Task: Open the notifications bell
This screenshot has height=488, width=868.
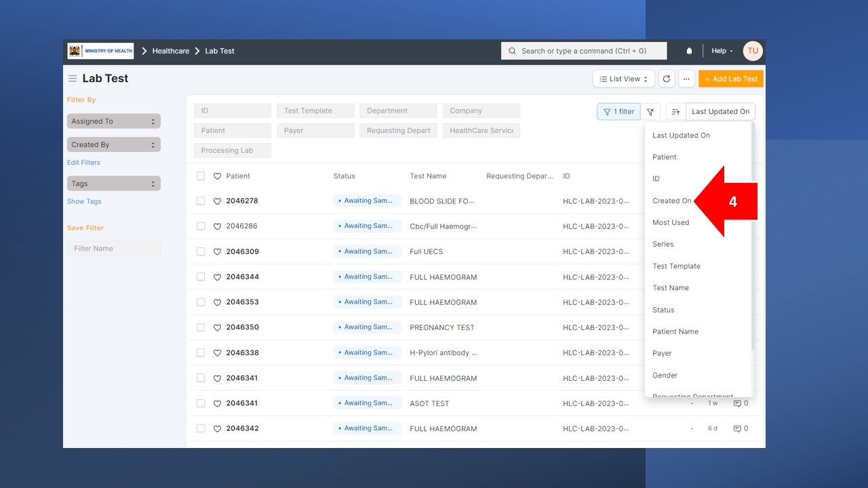Action: tap(689, 51)
